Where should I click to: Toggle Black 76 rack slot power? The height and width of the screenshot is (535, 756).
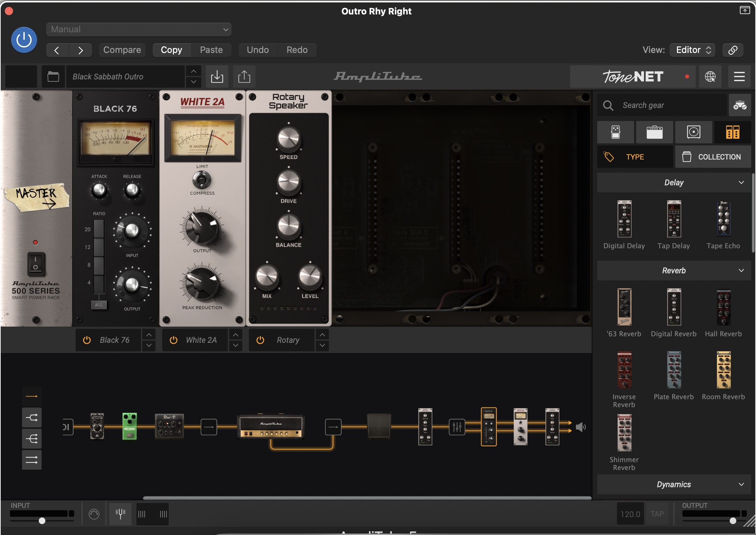click(87, 340)
